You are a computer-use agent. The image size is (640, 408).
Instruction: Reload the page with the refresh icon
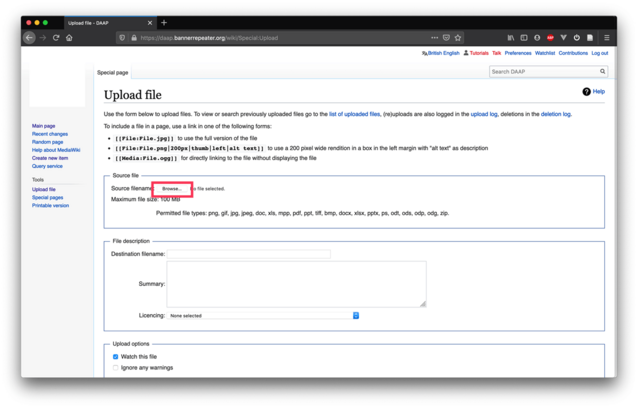tap(55, 38)
